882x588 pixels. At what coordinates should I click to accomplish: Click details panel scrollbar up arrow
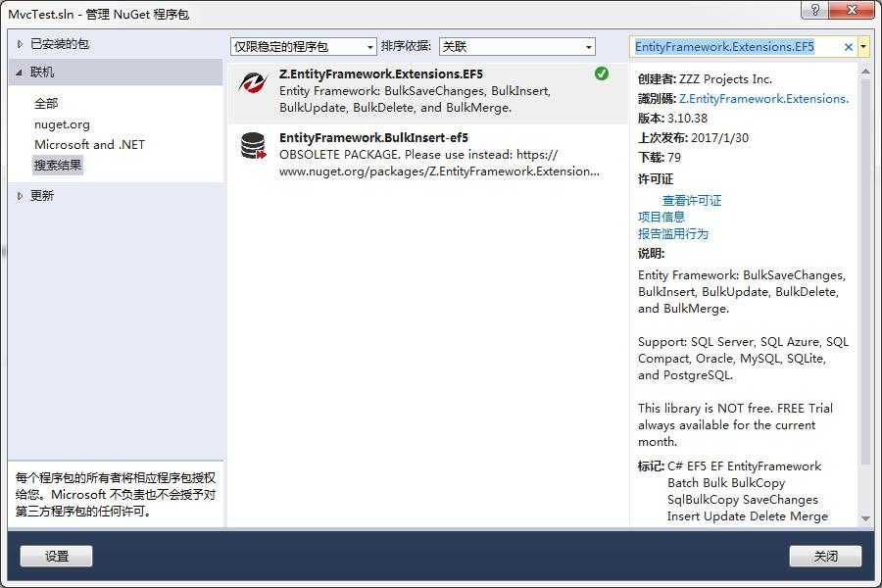(x=865, y=71)
